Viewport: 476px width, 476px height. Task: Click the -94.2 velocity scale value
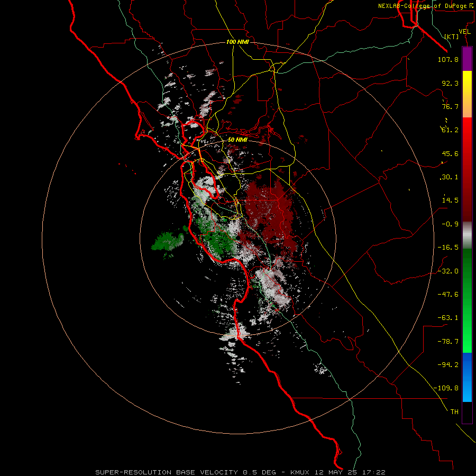(x=448, y=364)
